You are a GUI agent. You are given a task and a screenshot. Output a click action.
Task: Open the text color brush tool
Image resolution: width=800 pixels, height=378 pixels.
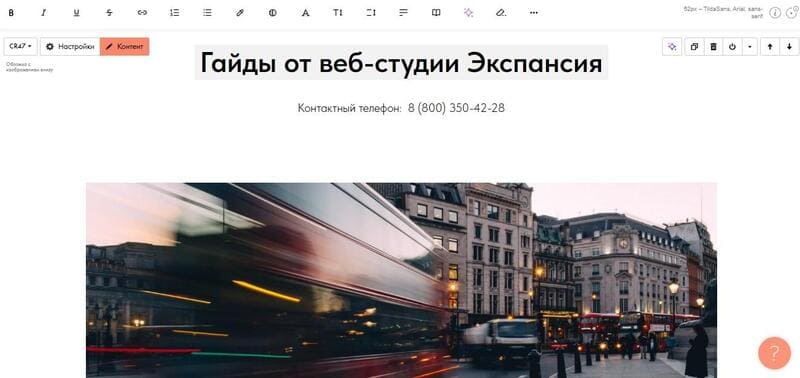240,13
